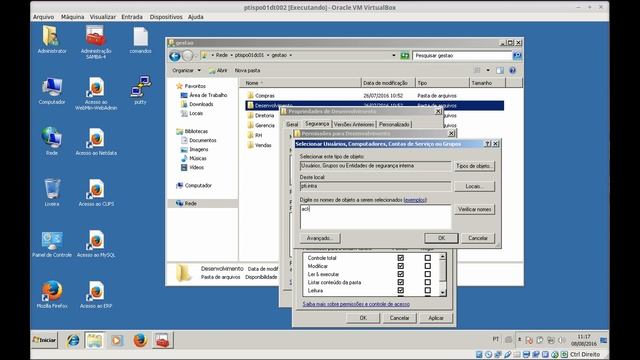Image resolution: width=640 pixels, height=360 pixels.
Task: Select Downloads in the Explorer sidebar
Action: pyautogui.click(x=201, y=104)
